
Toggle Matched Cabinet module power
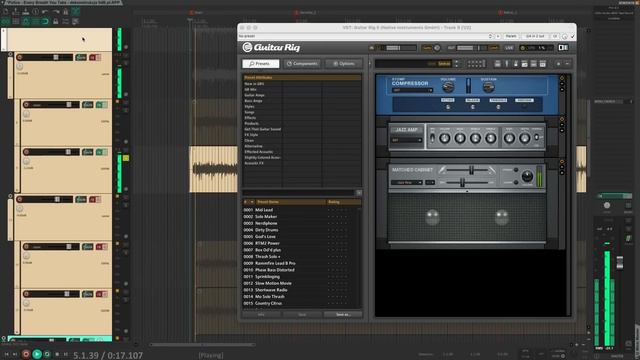coord(562,162)
